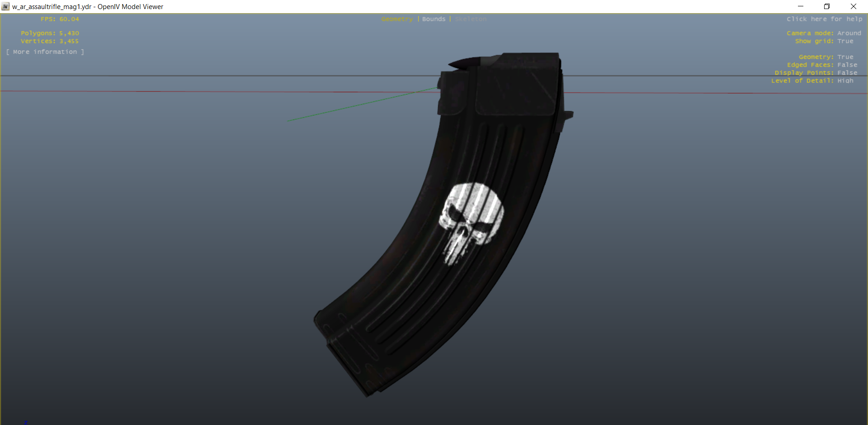Image resolution: width=868 pixels, height=425 pixels.
Task: Open the 'Click here for help' link
Action: pos(824,19)
